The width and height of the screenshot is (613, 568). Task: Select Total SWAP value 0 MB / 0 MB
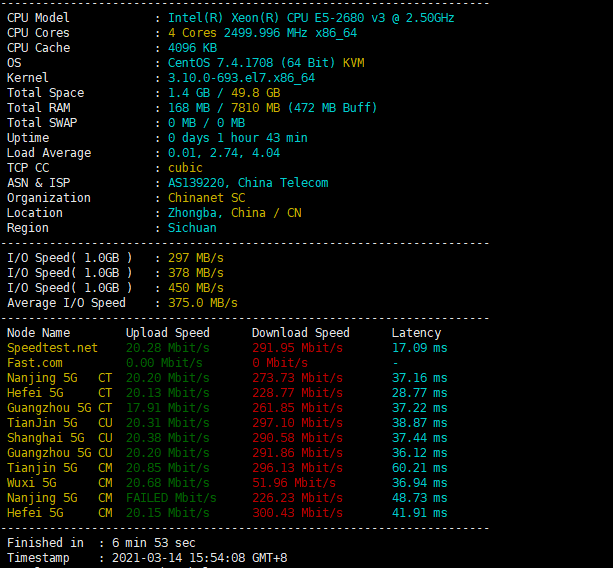point(206,123)
